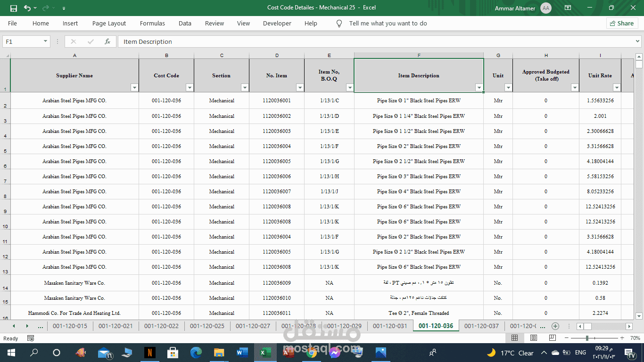Open No. Item filter dropdown

coord(300,87)
